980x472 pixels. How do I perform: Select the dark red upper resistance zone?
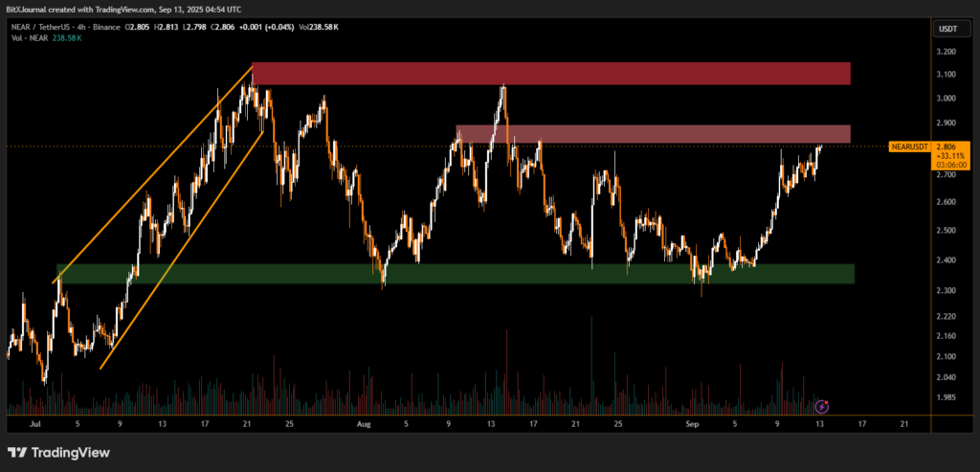[550, 73]
